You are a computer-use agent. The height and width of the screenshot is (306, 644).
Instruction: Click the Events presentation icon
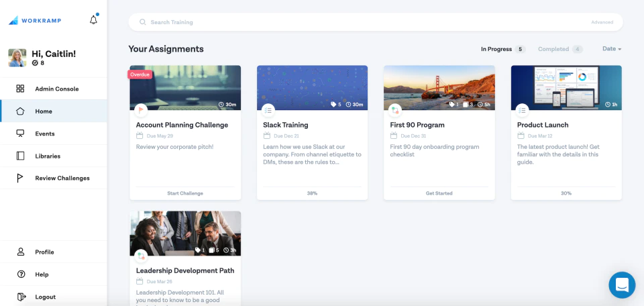pyautogui.click(x=20, y=134)
